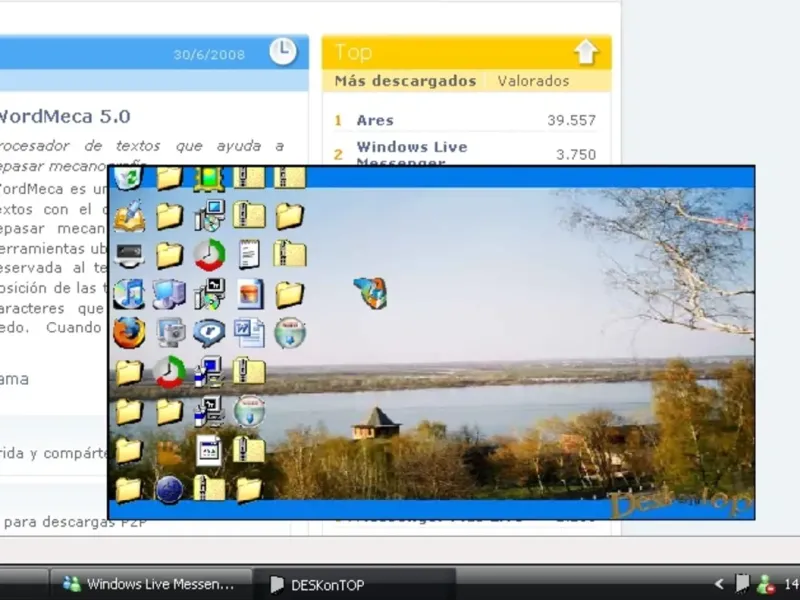Open the book with pen icon
Screen dimensions: 800x600
[129, 216]
